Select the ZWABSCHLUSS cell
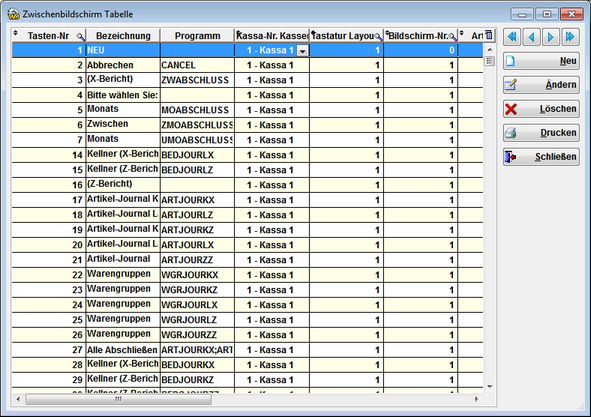Screen dimensions: 591x417 [x=197, y=80]
